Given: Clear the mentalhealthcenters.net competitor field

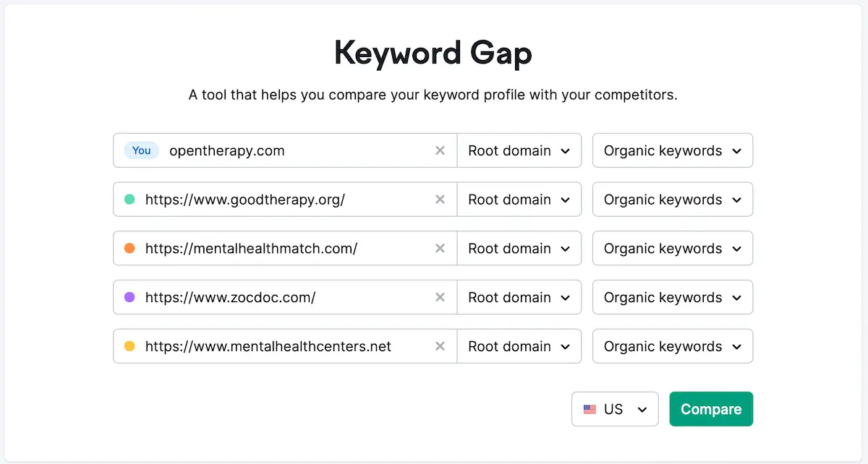Looking at the screenshot, I should click(x=440, y=346).
